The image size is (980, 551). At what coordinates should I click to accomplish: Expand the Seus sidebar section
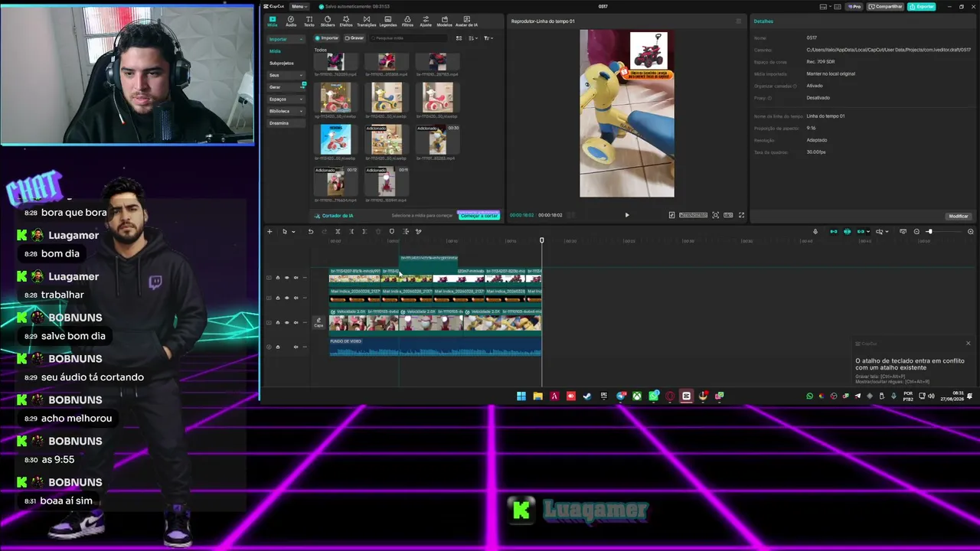tap(286, 75)
